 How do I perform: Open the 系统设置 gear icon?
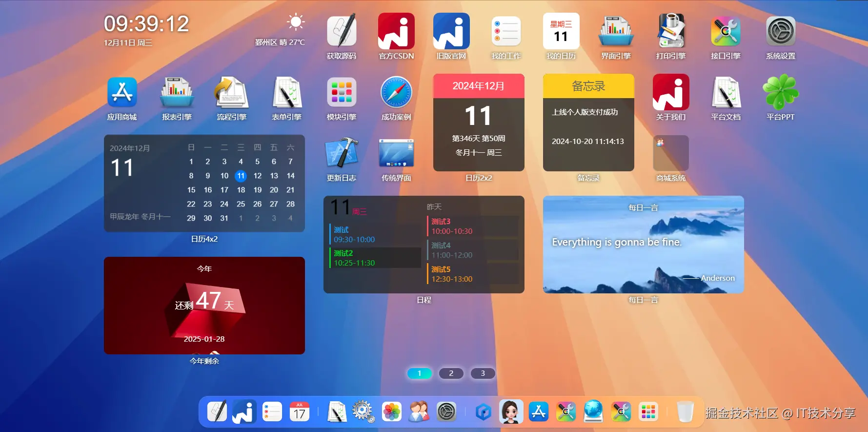coord(781,31)
